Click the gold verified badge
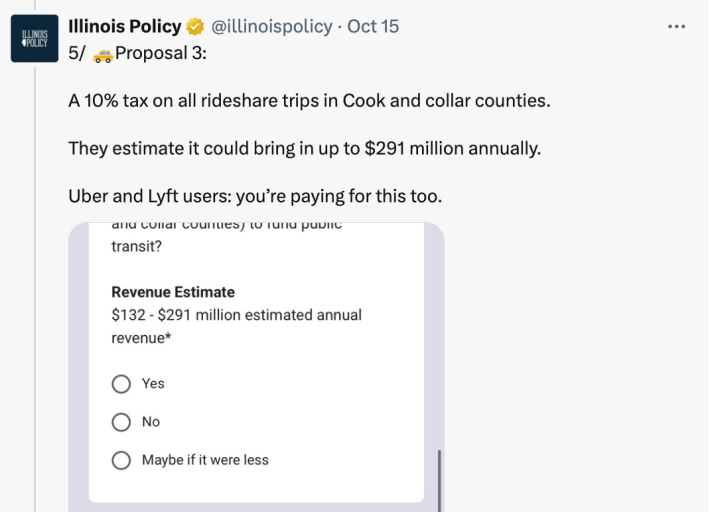 196,27
